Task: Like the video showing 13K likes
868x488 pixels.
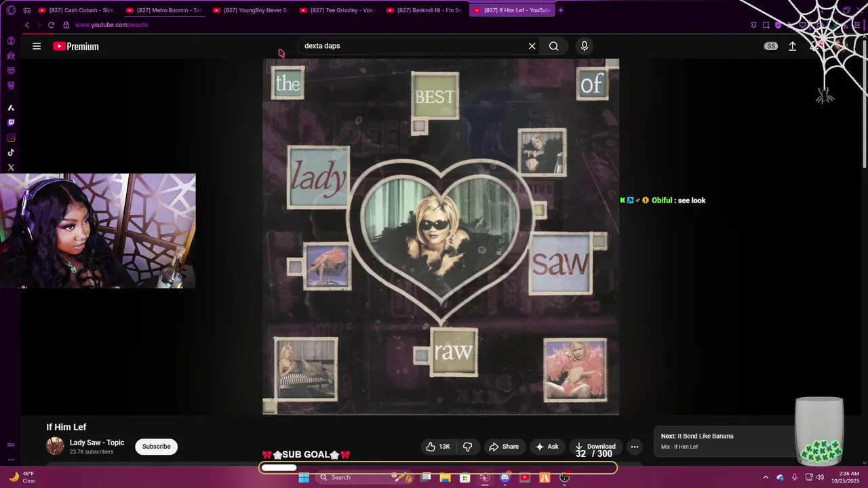Action: coord(437,447)
